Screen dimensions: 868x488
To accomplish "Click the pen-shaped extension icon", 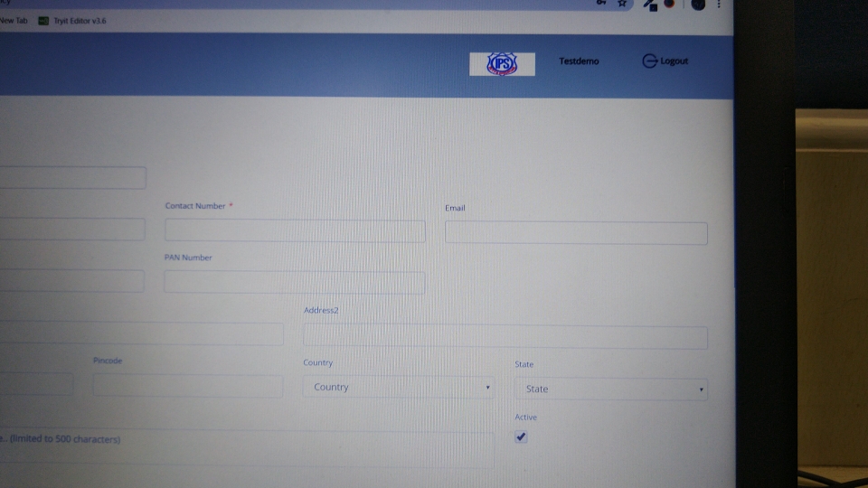I will tap(649, 5).
